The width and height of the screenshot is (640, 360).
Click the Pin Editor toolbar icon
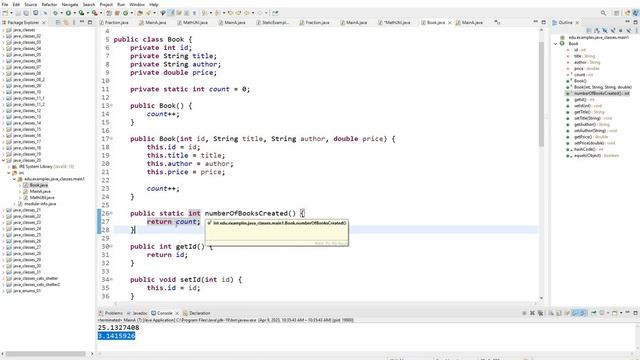point(276,13)
